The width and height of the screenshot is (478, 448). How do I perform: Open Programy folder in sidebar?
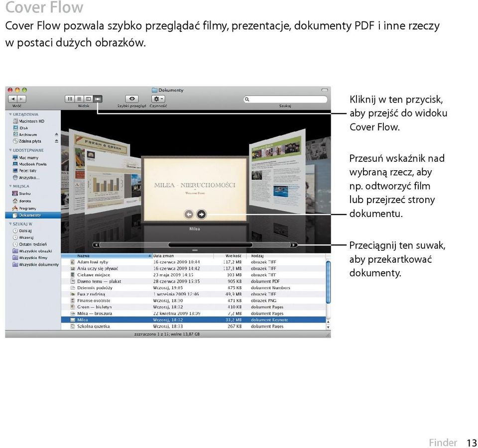pos(24,208)
